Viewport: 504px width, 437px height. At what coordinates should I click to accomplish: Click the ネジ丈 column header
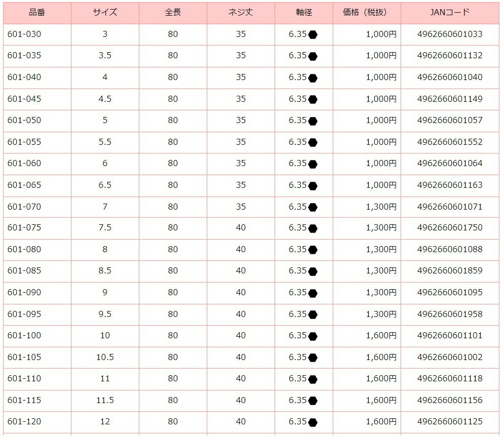(x=241, y=13)
